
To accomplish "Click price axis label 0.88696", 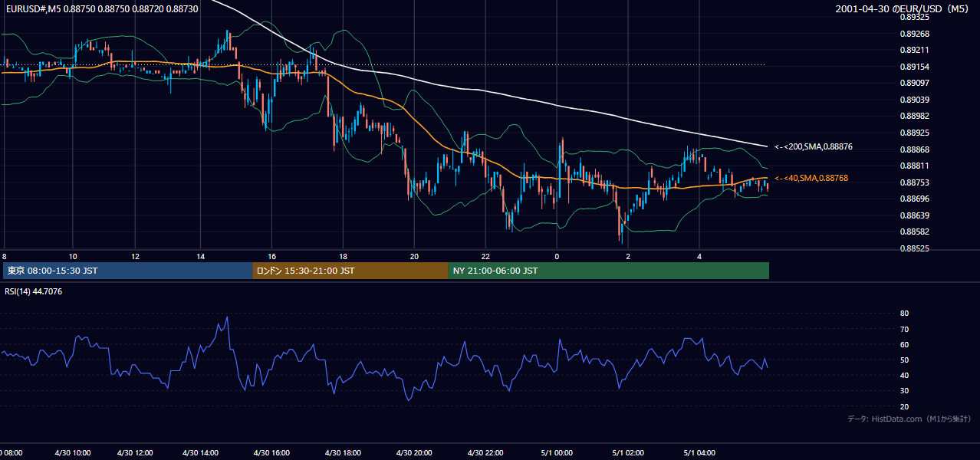I will coord(914,199).
